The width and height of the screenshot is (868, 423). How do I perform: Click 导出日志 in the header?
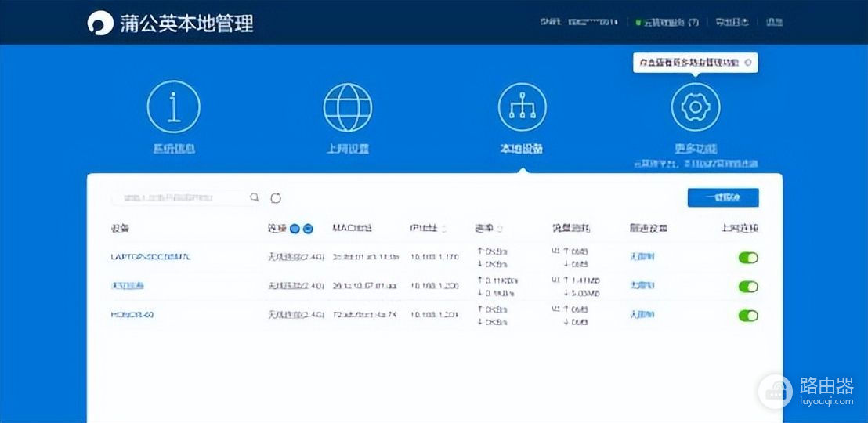[732, 22]
